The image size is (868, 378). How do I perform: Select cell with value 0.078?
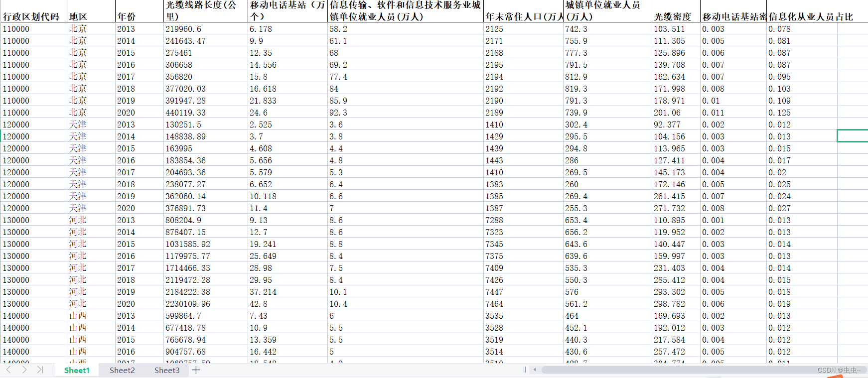802,29
